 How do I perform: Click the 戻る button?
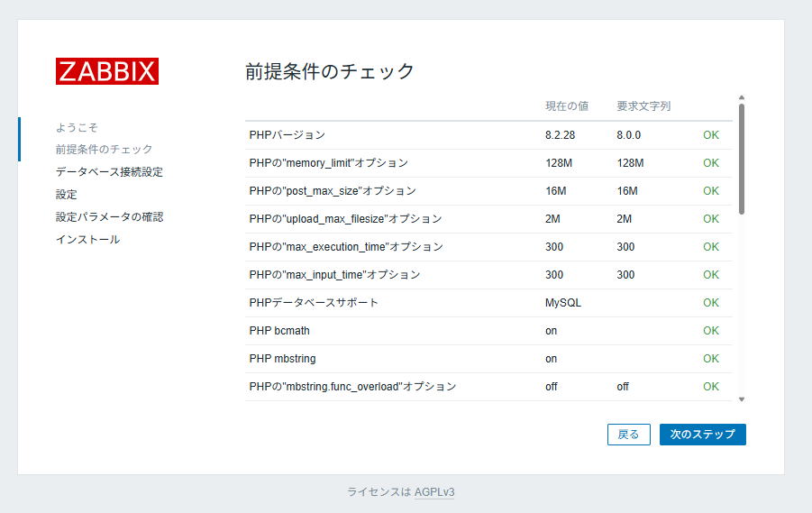click(629, 435)
